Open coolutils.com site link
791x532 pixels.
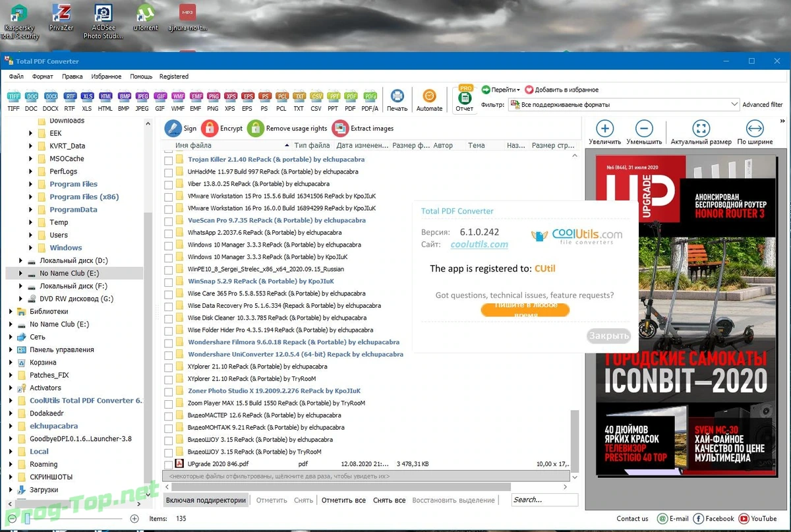pyautogui.click(x=479, y=245)
